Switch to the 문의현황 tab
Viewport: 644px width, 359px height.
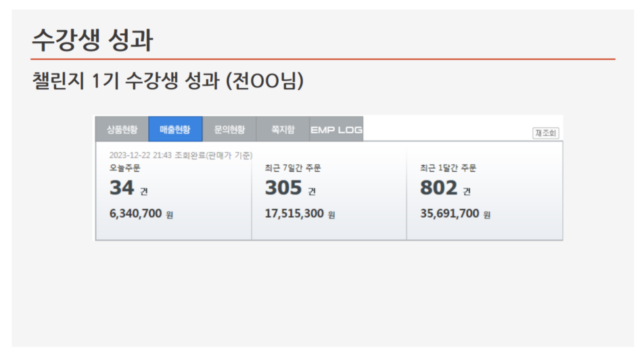[x=229, y=129]
